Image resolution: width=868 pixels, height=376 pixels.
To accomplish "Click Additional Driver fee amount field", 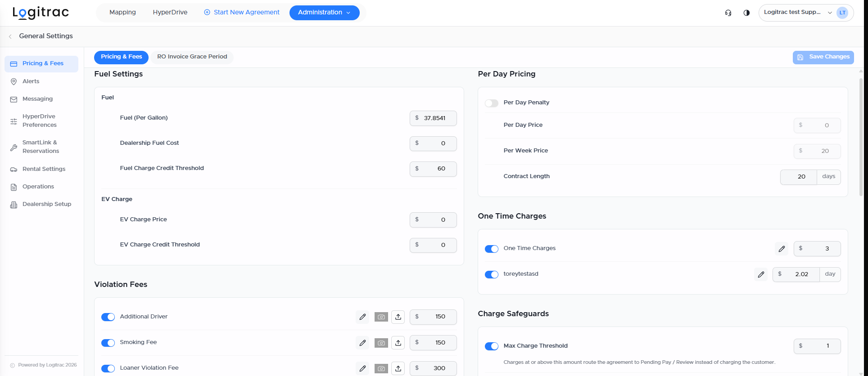I will click(x=433, y=317).
